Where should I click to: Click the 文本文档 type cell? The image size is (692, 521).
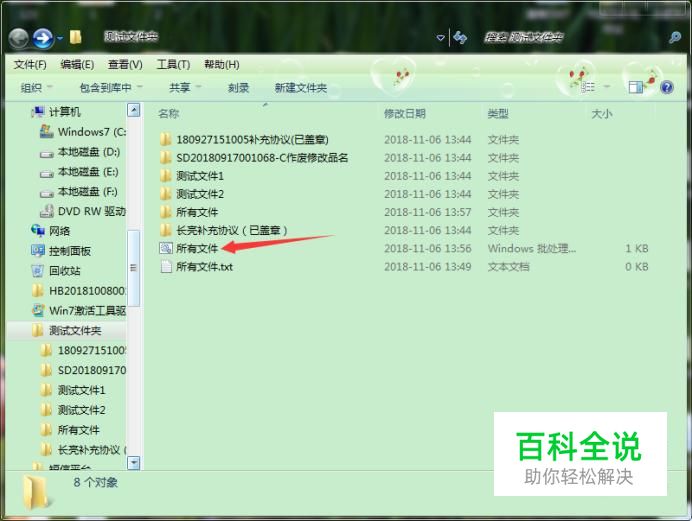(x=508, y=266)
